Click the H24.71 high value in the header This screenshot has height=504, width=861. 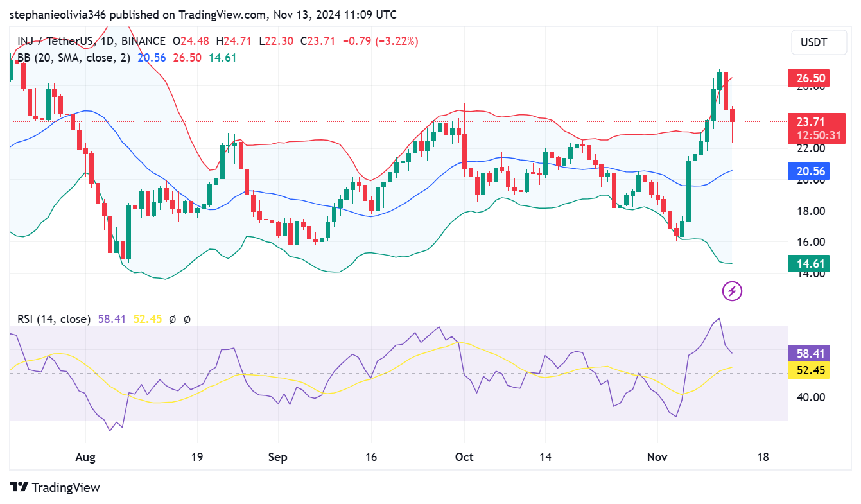click(x=234, y=41)
